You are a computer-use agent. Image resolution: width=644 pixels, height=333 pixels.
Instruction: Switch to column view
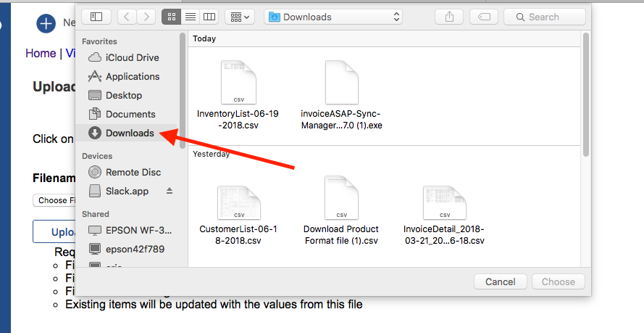coord(209,17)
